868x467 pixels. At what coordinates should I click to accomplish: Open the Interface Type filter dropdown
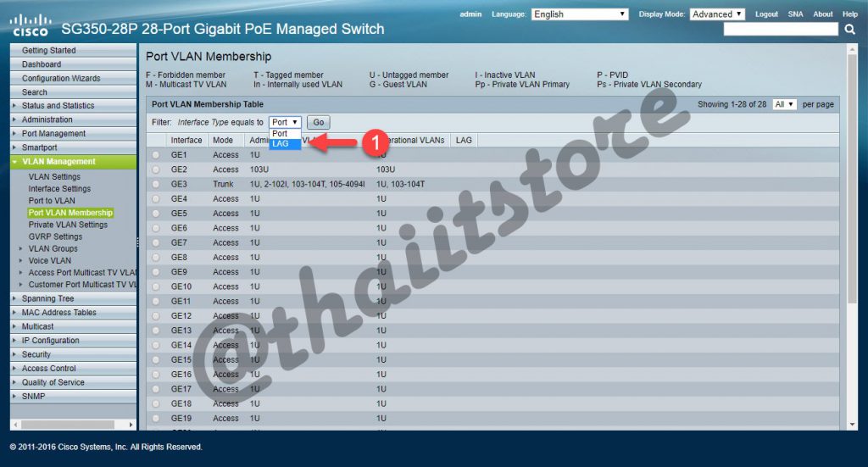click(285, 122)
